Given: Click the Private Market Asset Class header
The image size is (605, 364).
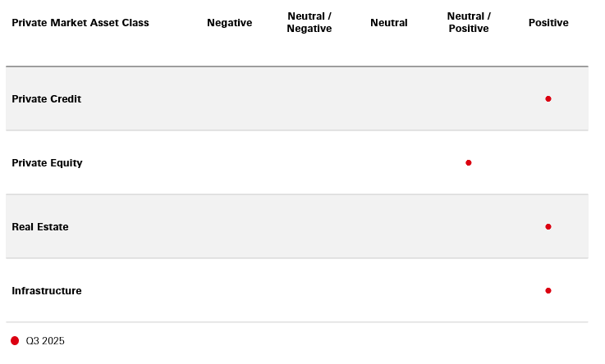Looking at the screenshot, I should click(x=80, y=23).
